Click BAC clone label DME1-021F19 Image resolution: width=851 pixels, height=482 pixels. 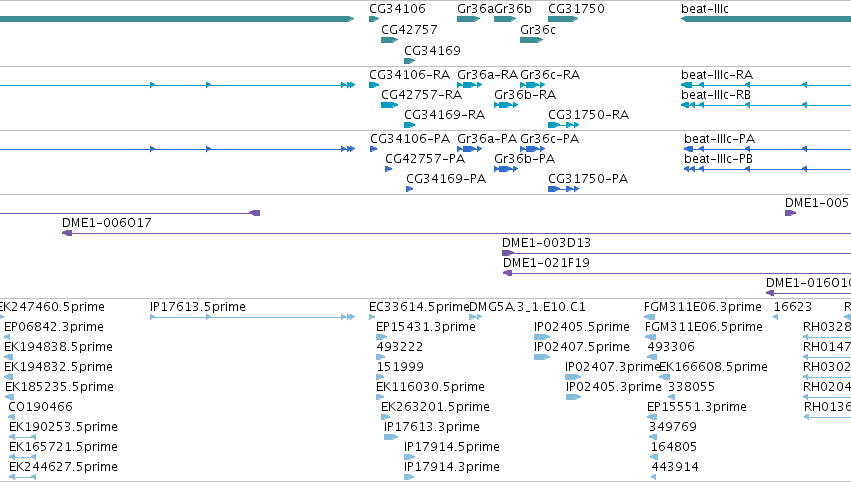[547, 263]
